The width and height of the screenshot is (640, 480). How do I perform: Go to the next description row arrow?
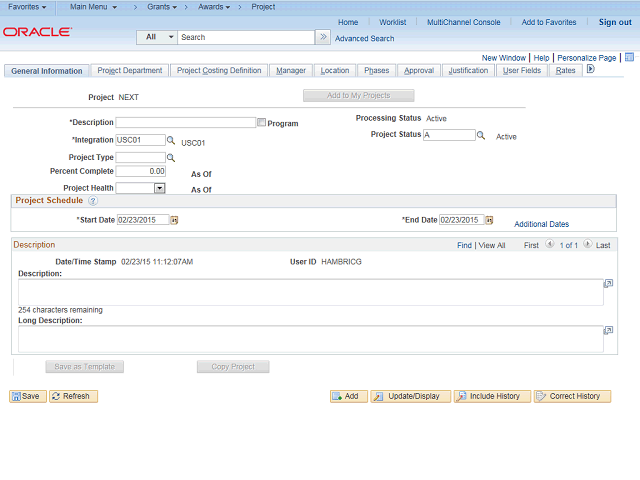(x=587, y=244)
